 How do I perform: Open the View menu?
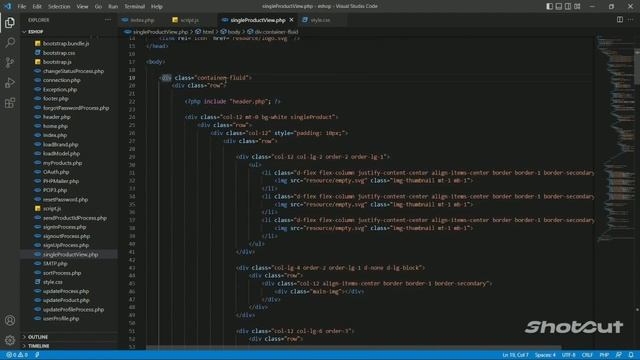[x=82, y=7]
